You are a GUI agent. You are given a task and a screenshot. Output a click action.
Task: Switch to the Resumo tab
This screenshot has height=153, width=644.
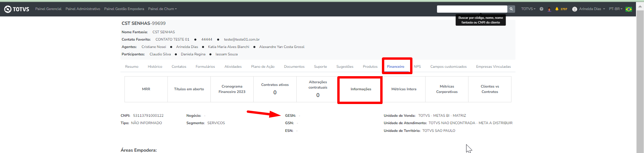(x=132, y=66)
